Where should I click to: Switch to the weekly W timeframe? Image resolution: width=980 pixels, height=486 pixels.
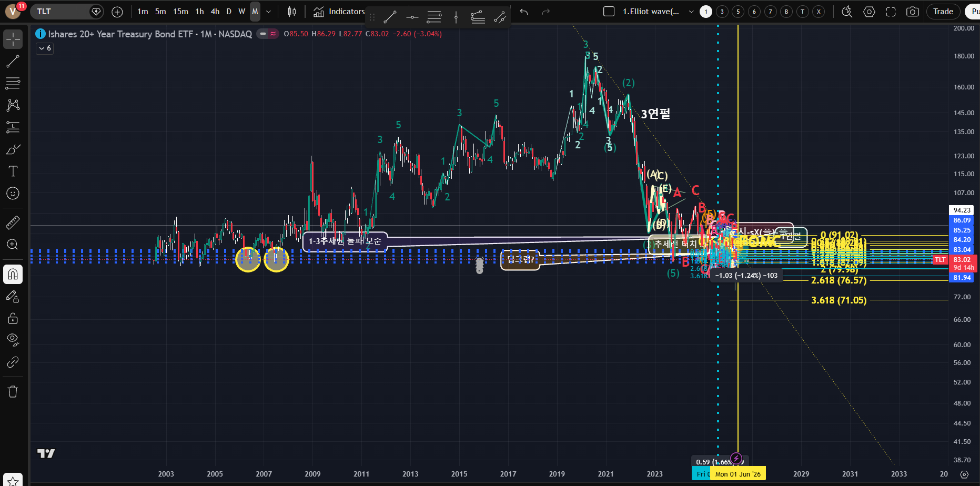tap(242, 12)
